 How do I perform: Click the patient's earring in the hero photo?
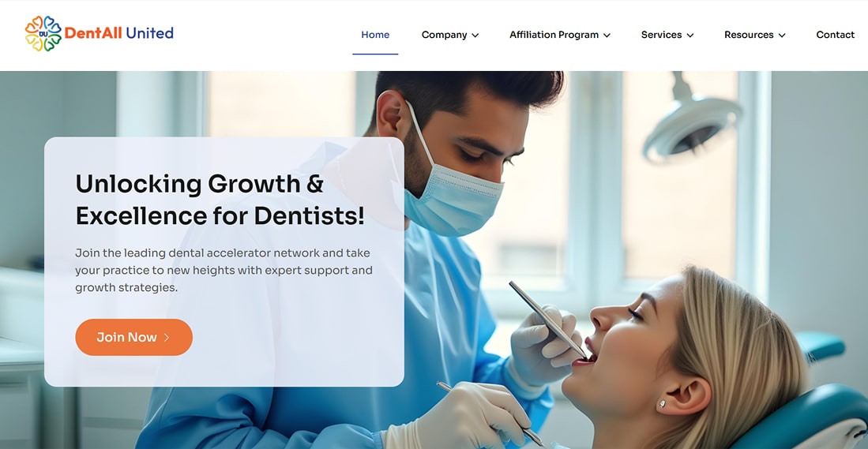pyautogui.click(x=661, y=404)
